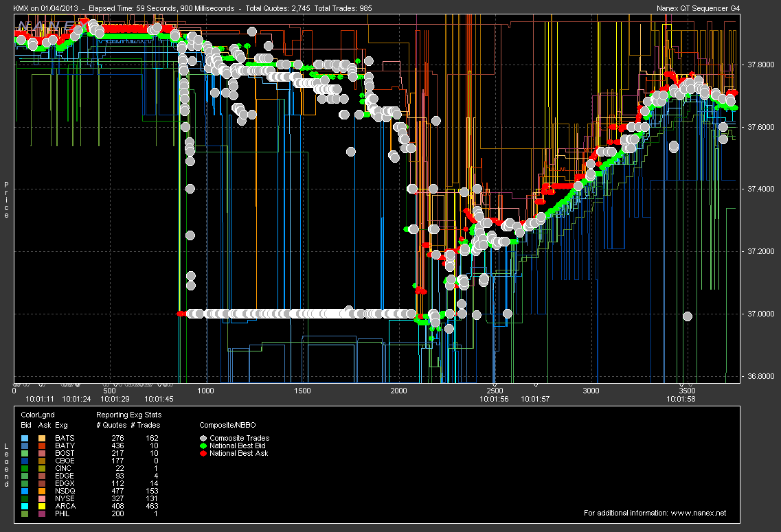The image size is (781, 532).
Task: Select the NYSE ask color swatch
Action: tap(43, 498)
